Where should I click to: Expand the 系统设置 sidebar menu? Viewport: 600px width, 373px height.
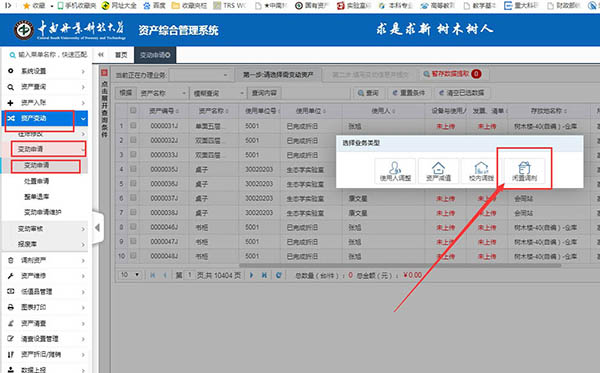pos(45,71)
